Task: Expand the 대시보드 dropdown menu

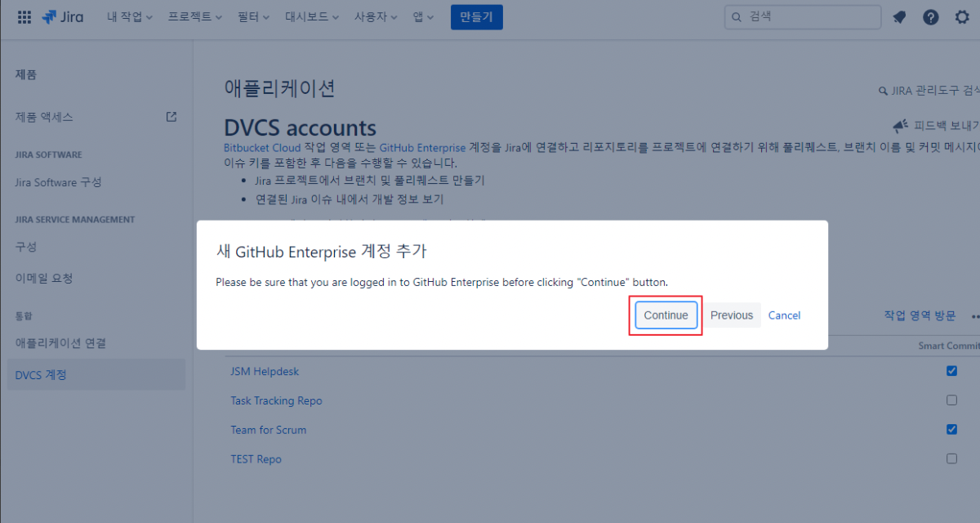Action: pos(314,16)
